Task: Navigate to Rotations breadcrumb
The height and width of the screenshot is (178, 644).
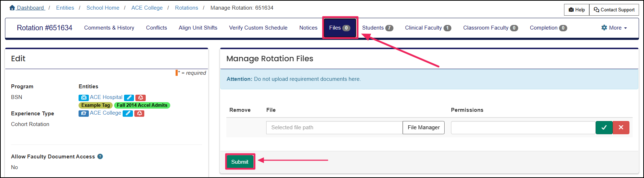Action: pyautogui.click(x=187, y=8)
